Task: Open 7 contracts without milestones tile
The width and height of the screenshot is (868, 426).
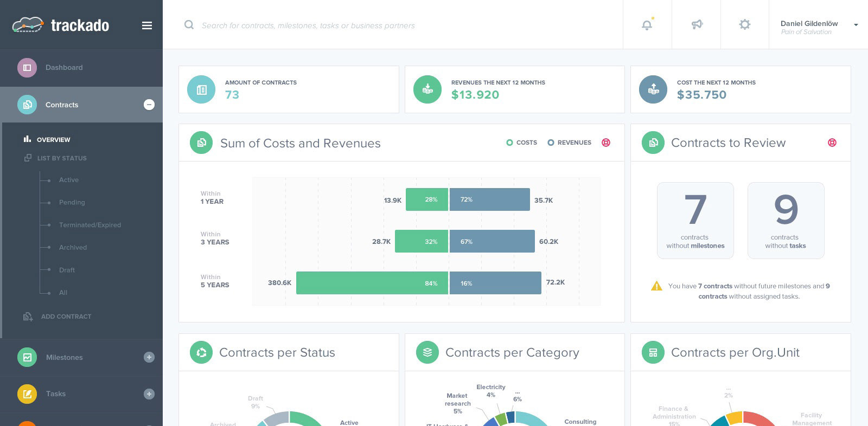Action: pos(695,221)
